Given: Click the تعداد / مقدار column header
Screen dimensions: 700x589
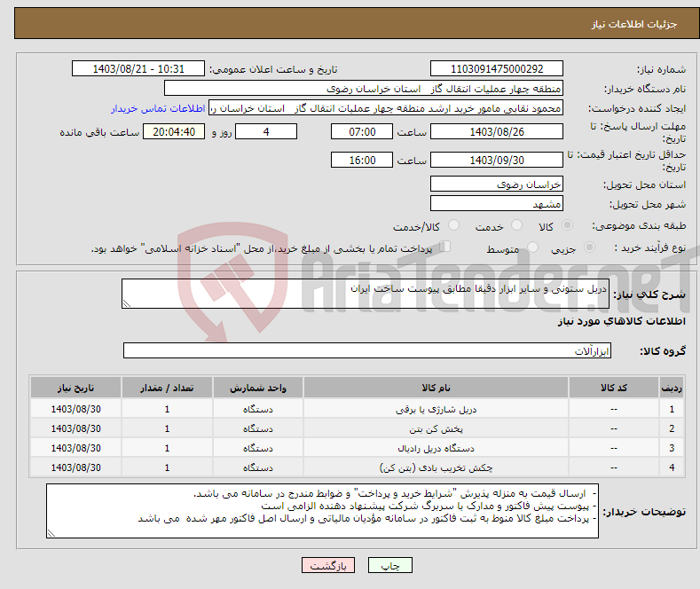Looking at the screenshot, I should point(167,388).
